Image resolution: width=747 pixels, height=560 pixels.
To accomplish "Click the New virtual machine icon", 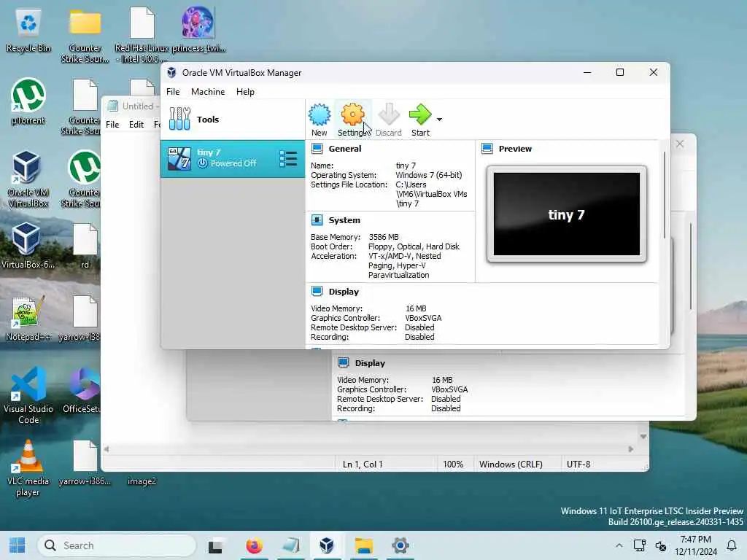I will pyautogui.click(x=320, y=120).
